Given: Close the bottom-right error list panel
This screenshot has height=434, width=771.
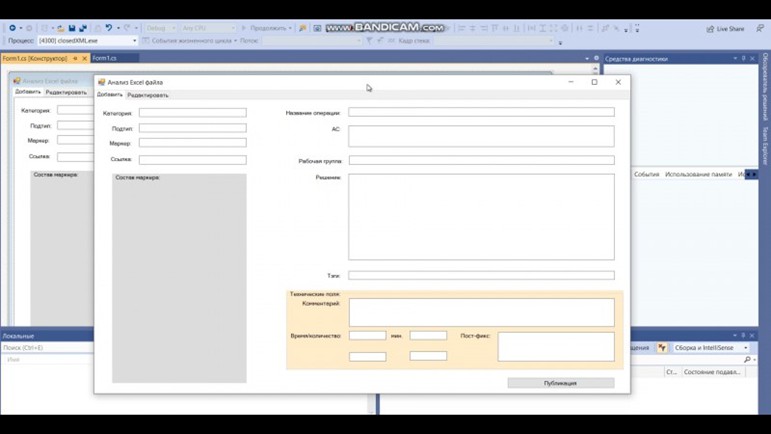Looking at the screenshot, I should pos(752,335).
